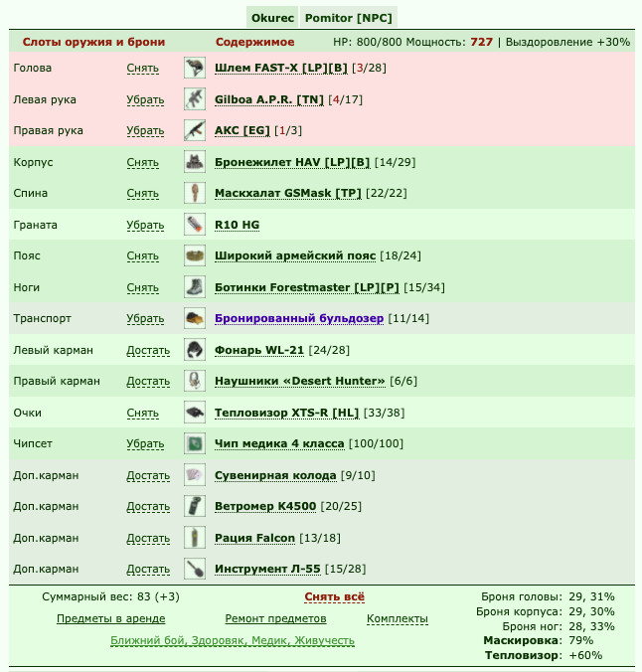
Task: Click the FAST-X helmet icon
Action: 195,68
